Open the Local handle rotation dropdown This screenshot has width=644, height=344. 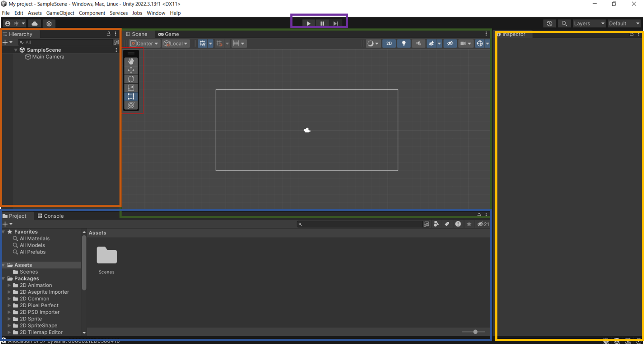(175, 43)
